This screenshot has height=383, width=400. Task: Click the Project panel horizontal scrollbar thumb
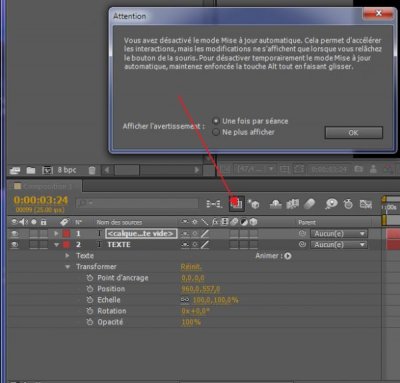[127, 170]
